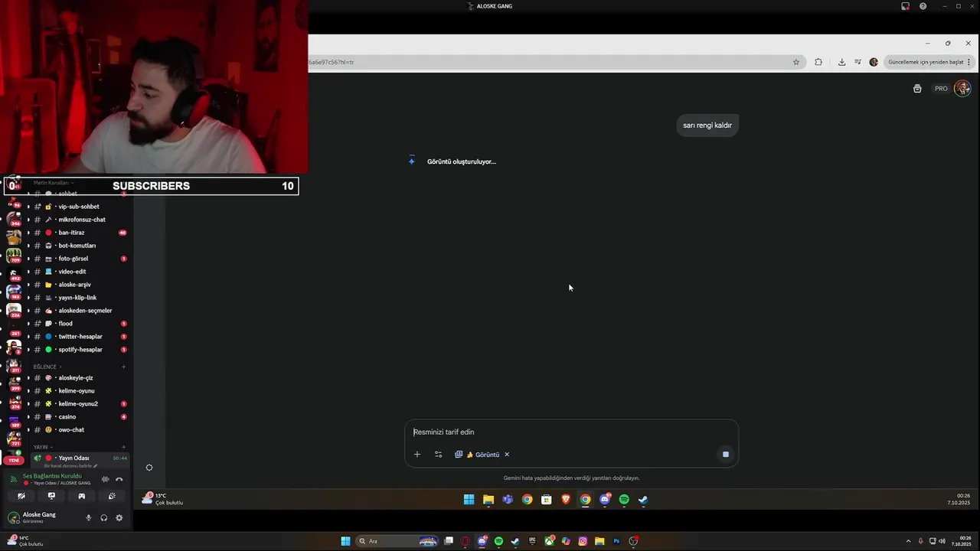The width and height of the screenshot is (980, 551).
Task: Open the flood channel
Action: point(80,324)
